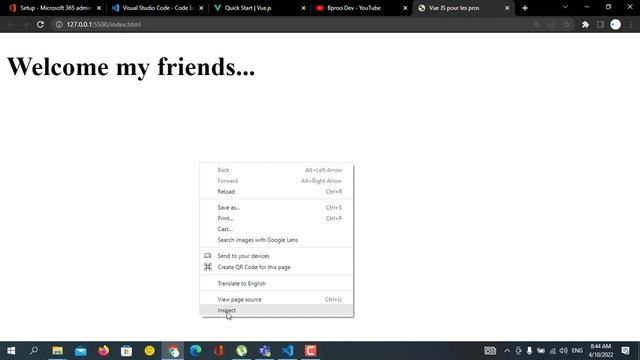Launch Microsoft Edge from taskbar
640x360 pixels.
point(196,351)
